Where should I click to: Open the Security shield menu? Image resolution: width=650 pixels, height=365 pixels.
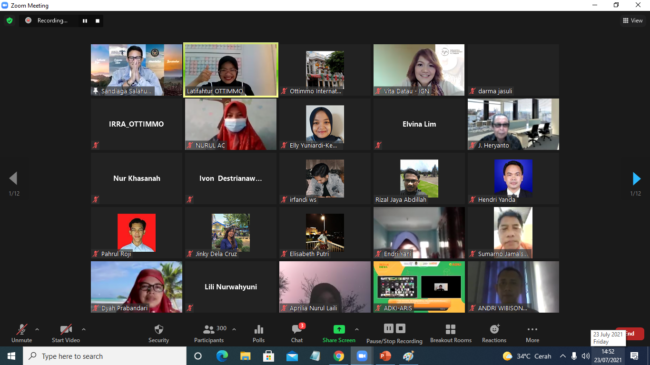coord(158,333)
